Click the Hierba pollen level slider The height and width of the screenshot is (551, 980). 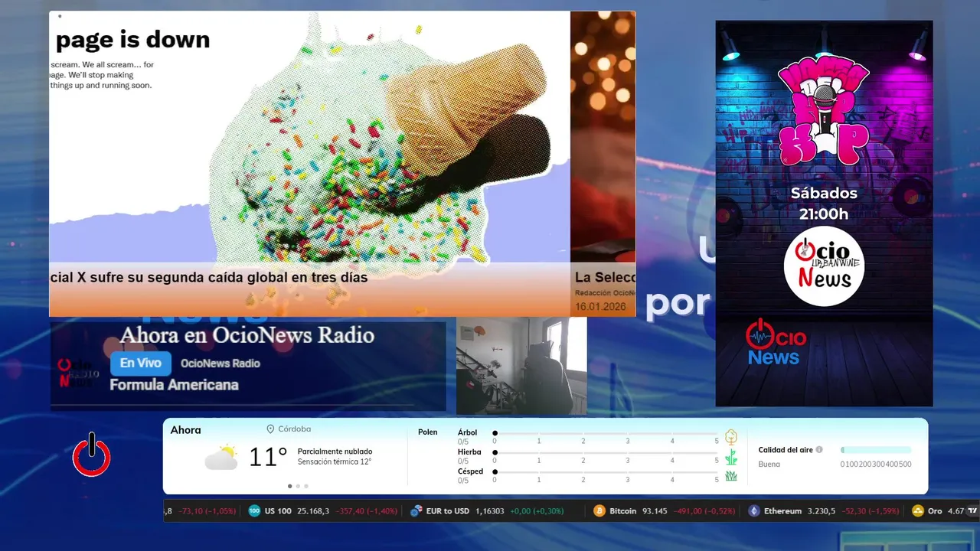(x=606, y=452)
